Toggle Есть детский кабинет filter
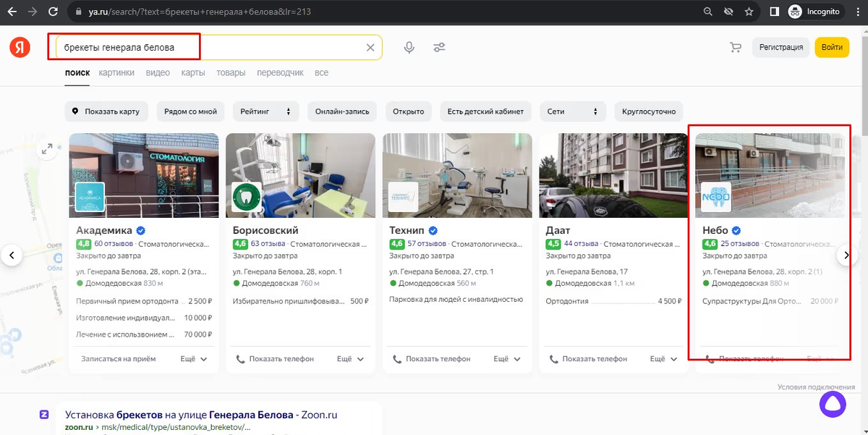868x435 pixels. [486, 111]
